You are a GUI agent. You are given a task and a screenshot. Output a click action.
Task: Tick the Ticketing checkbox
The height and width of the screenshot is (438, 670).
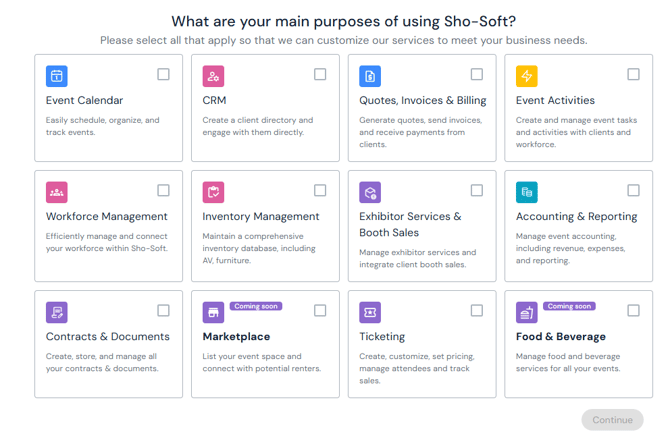pyautogui.click(x=477, y=310)
